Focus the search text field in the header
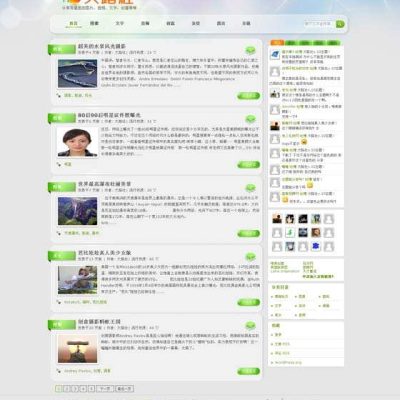Screen dimensions: 400x400 [319, 24]
